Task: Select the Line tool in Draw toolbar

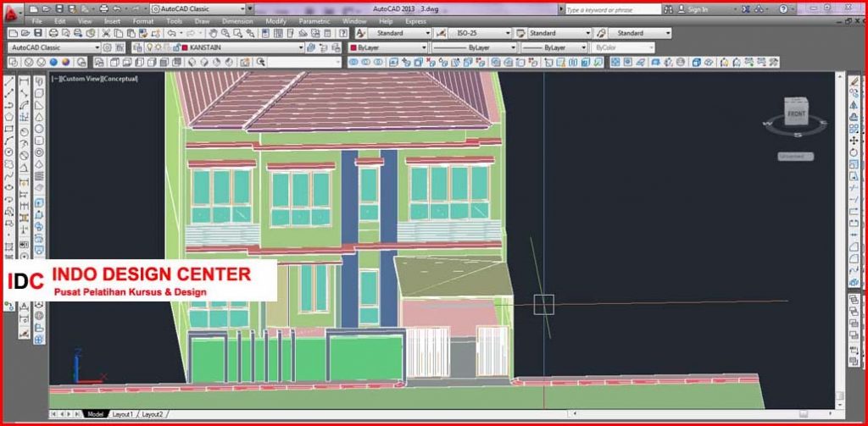Action: [x=8, y=82]
